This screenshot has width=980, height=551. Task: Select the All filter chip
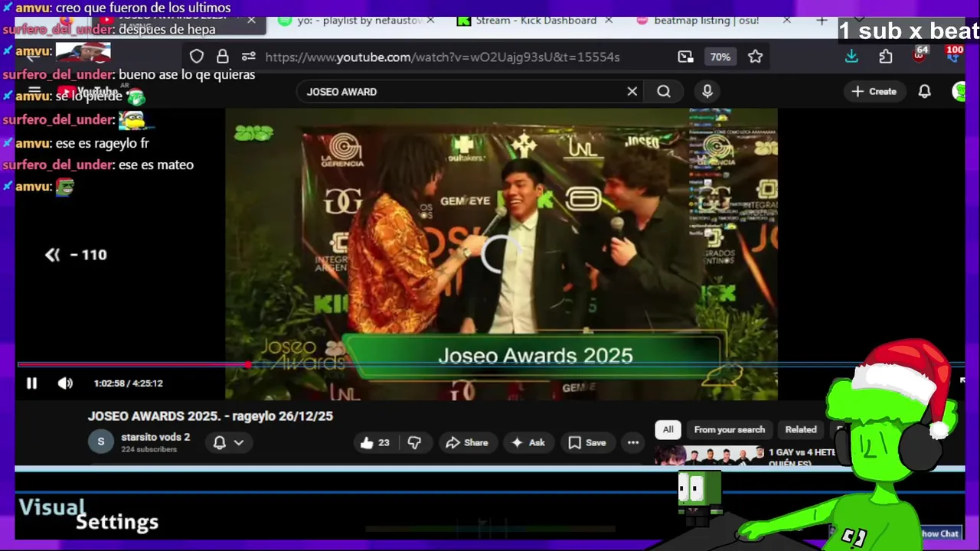(x=668, y=429)
